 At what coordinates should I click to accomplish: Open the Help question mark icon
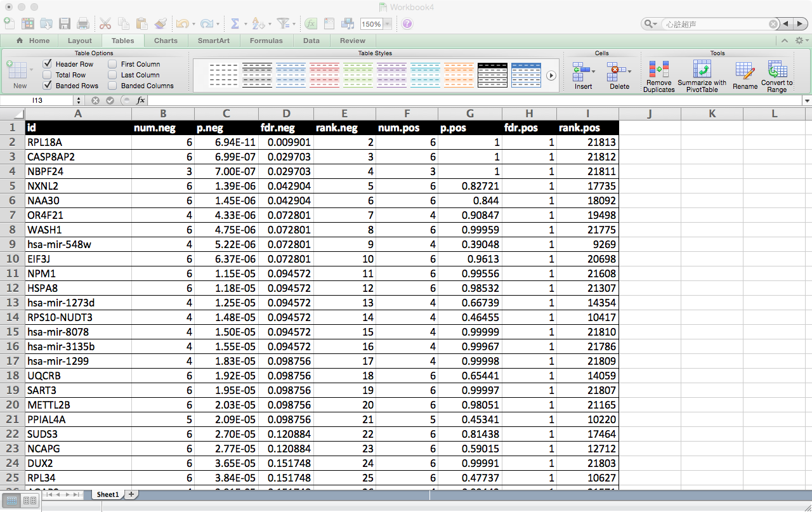(407, 24)
